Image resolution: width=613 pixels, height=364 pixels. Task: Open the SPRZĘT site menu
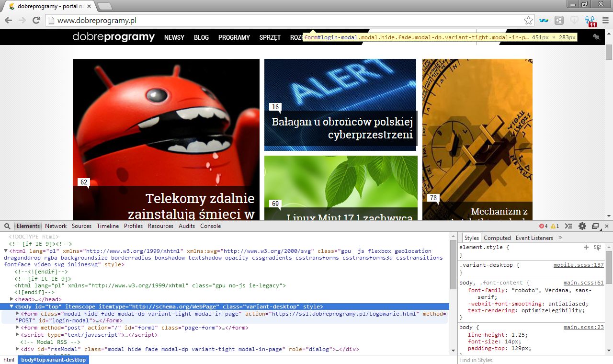pyautogui.click(x=270, y=37)
